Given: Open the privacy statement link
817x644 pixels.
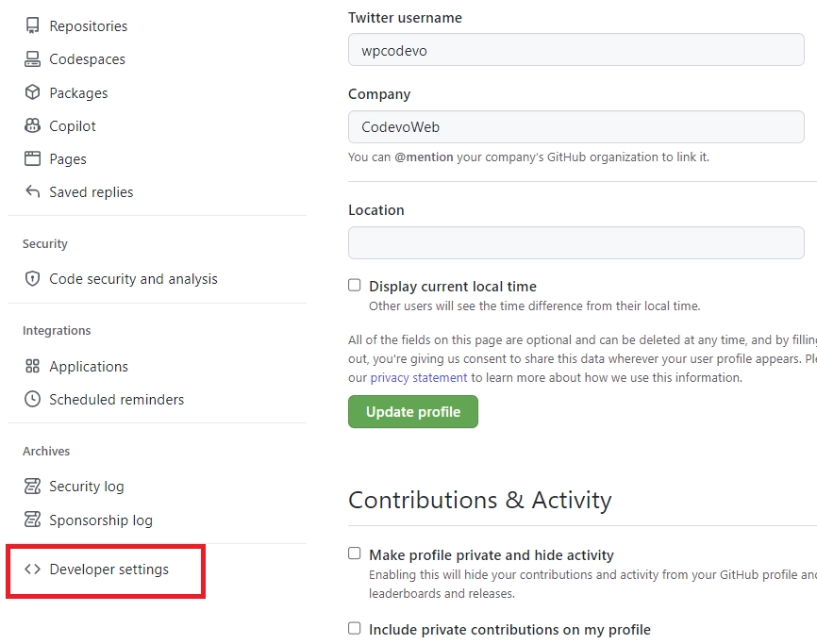Looking at the screenshot, I should [418, 377].
